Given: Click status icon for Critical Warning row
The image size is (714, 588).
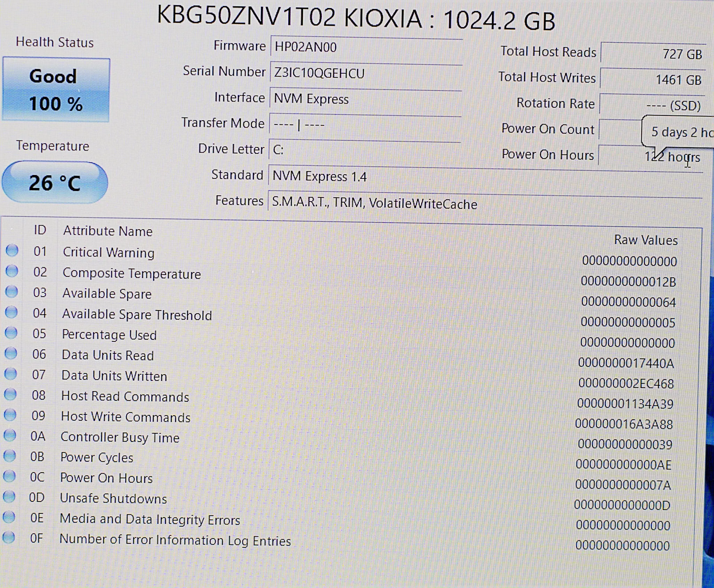Looking at the screenshot, I should pos(12,251).
